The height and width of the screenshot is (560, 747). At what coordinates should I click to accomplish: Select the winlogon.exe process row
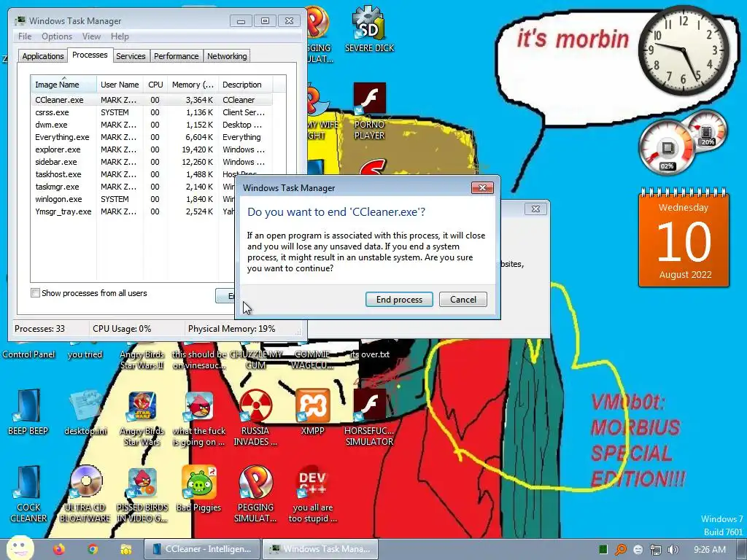point(133,199)
